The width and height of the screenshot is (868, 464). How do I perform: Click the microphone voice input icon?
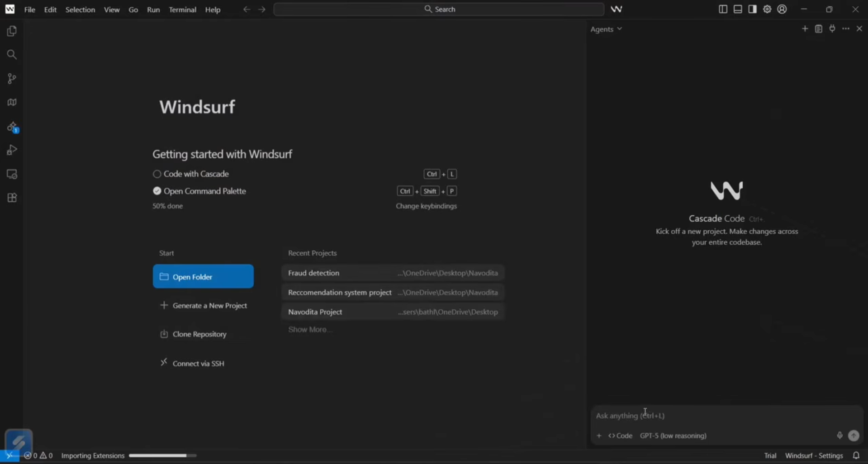840,436
